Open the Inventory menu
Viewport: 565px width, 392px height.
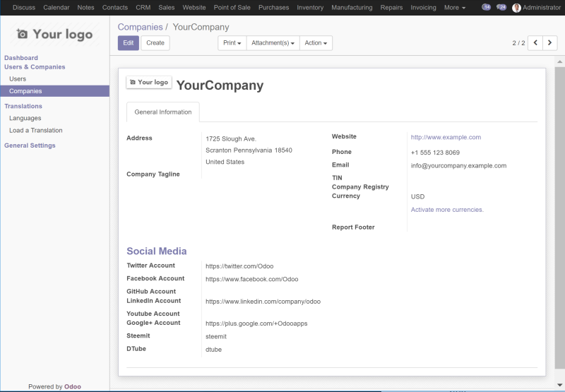310,8
